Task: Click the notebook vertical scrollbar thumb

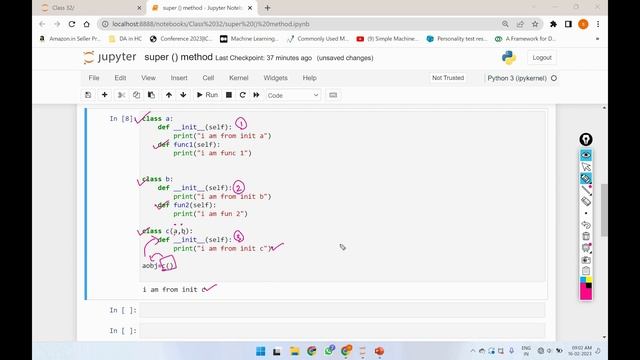Action: [604, 210]
